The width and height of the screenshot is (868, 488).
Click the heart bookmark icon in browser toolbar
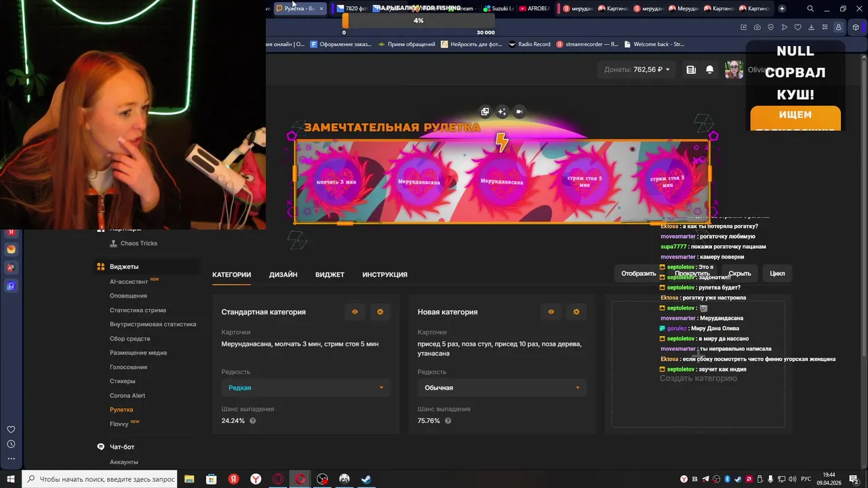click(797, 27)
